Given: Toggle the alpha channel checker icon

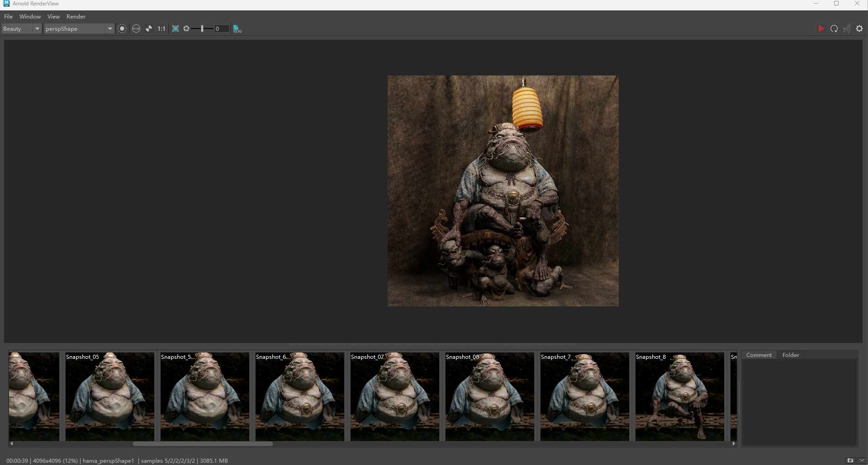Looking at the screenshot, I should click(149, 28).
